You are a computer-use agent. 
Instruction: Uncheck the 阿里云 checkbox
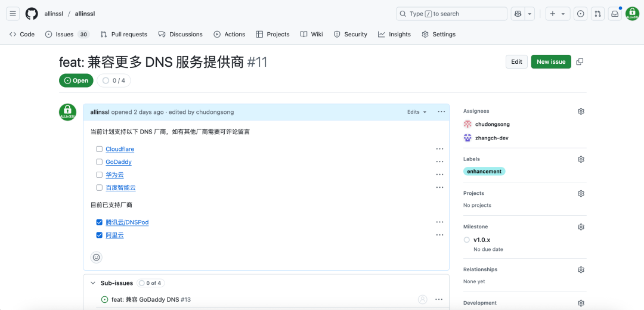coord(99,235)
